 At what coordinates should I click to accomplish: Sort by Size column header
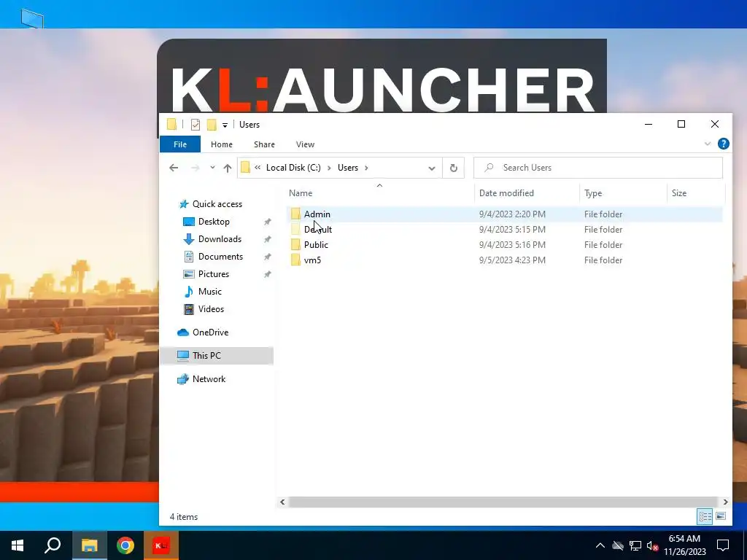[x=679, y=192]
